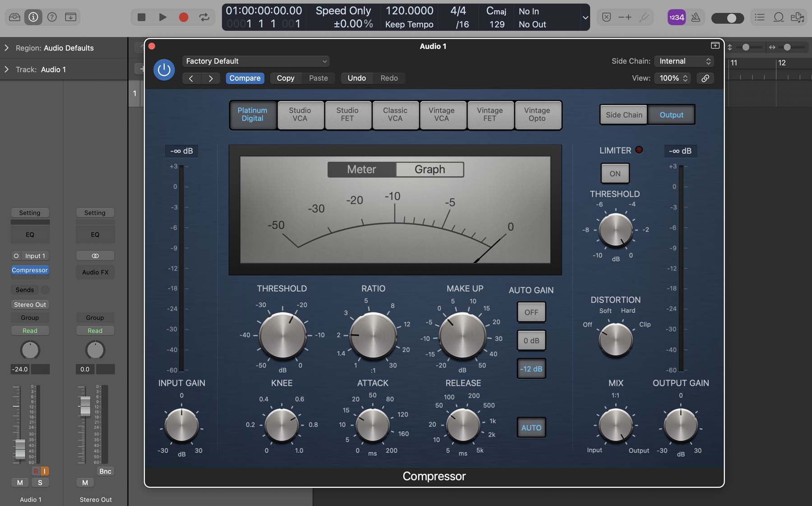The image size is (812, 506).
Task: Expand the LCD display options chevron
Action: tap(585, 18)
